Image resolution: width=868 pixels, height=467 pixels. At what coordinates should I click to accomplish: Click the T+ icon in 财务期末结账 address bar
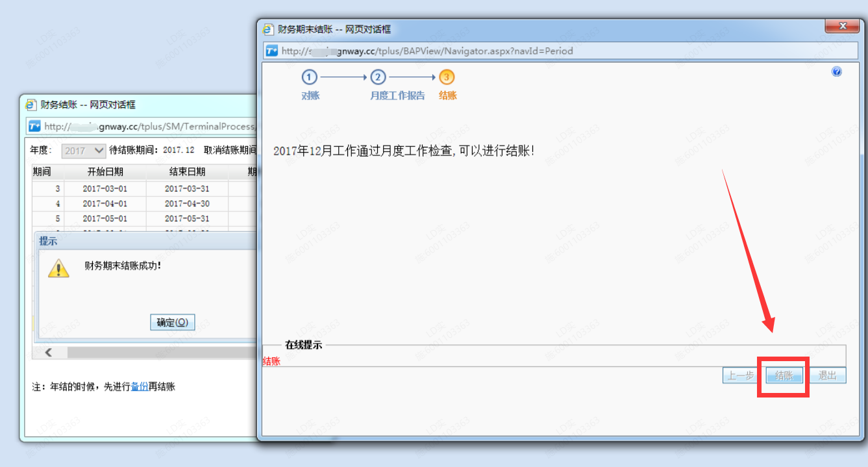tap(272, 51)
